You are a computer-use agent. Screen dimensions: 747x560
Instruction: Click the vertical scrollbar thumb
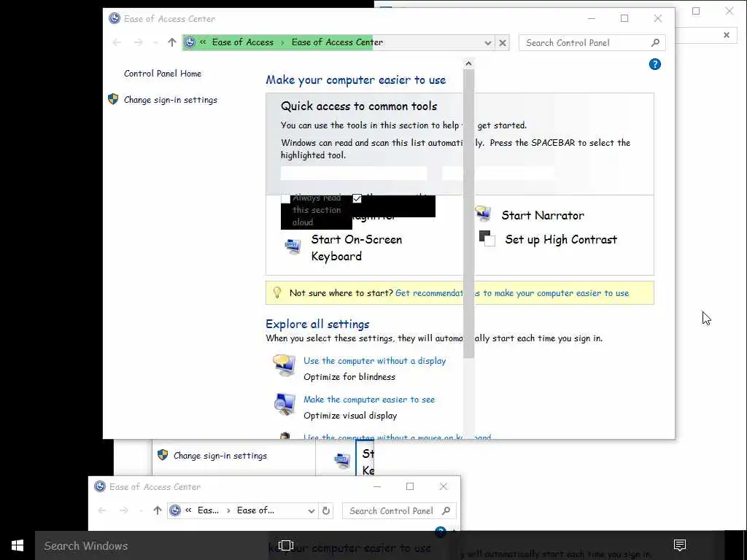(468, 214)
